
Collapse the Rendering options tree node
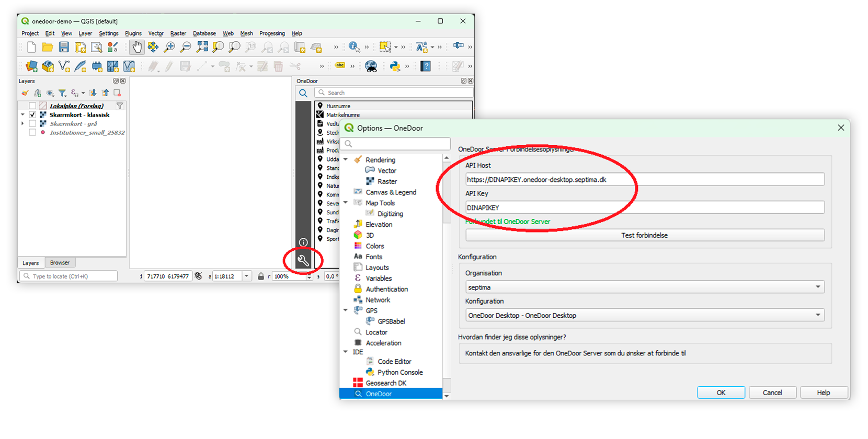[346, 159]
